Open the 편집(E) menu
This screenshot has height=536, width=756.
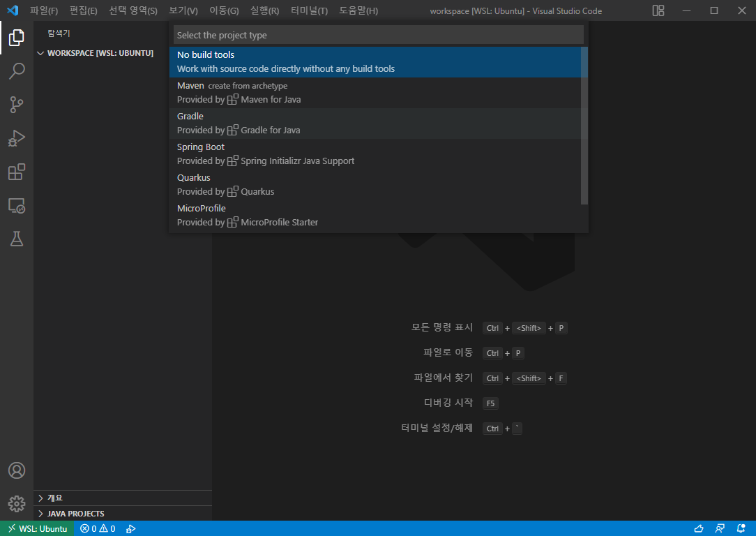pos(84,10)
